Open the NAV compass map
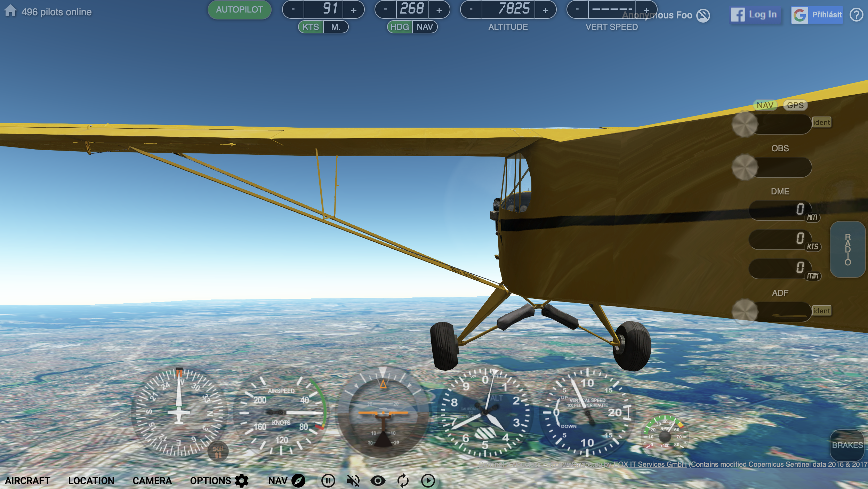The image size is (868, 489). click(298, 480)
